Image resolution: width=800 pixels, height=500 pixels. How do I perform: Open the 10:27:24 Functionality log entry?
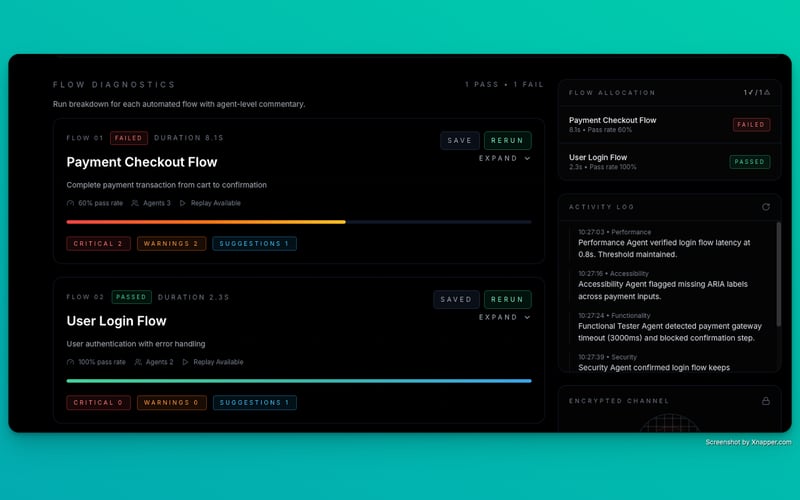point(671,327)
